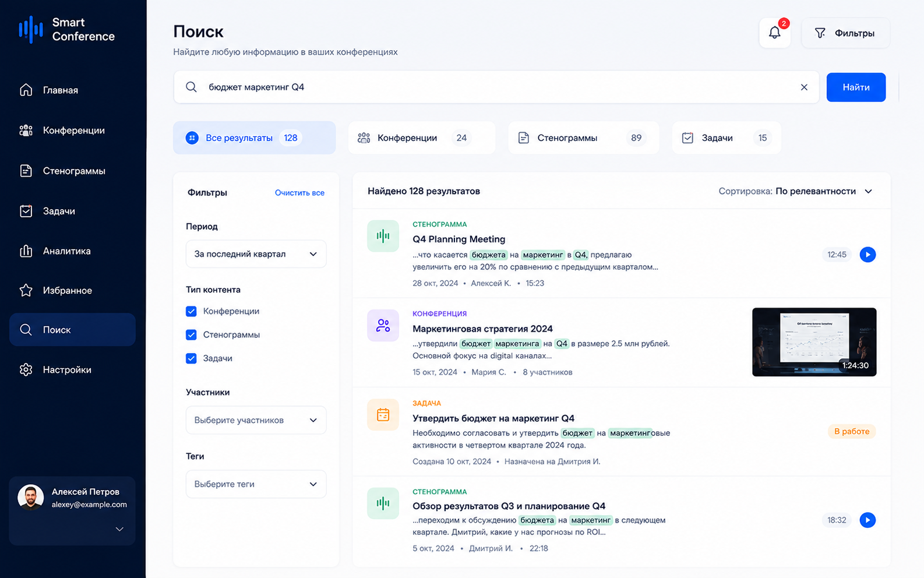The width and height of the screenshot is (924, 578).
Task: Switch to the Стенограммы 89 results tab
Action: (584, 138)
